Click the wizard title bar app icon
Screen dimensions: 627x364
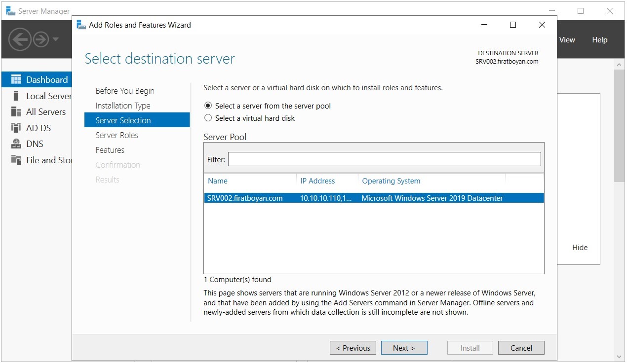pyautogui.click(x=81, y=25)
